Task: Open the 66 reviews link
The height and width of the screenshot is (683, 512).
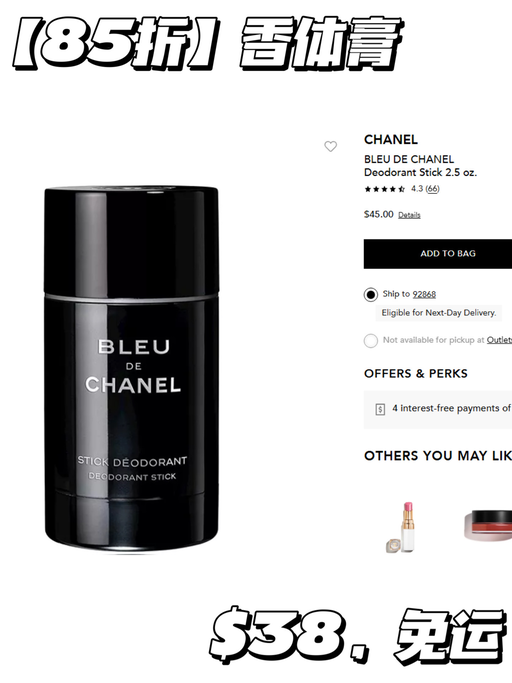Action: click(x=432, y=189)
